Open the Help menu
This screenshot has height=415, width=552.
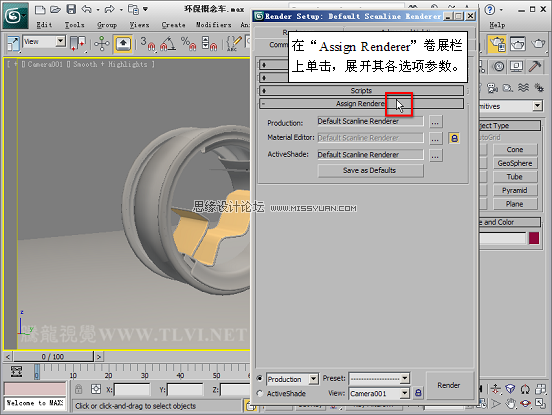tap(497, 25)
